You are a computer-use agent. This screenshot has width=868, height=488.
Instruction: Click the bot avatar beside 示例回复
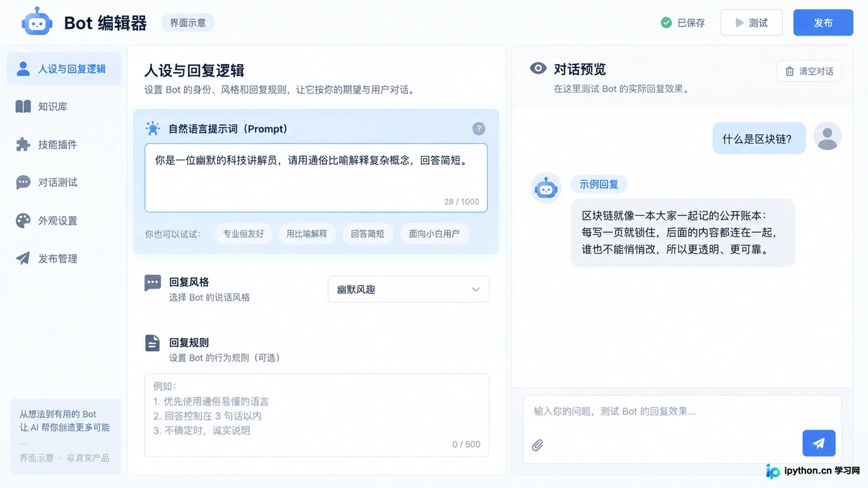point(546,188)
